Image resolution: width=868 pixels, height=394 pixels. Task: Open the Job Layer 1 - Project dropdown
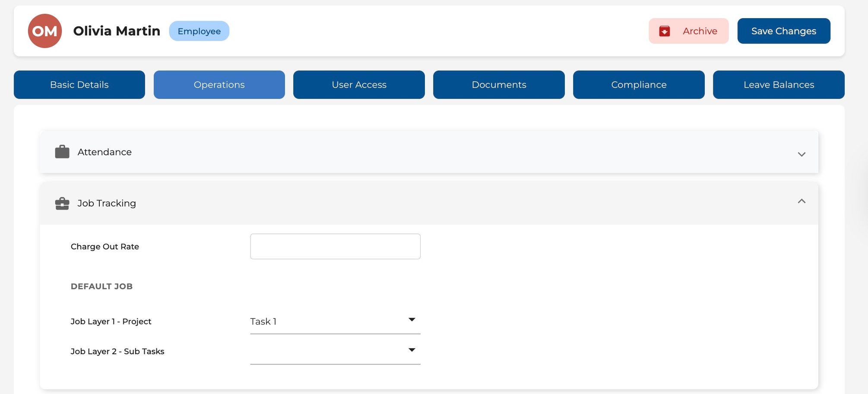pyautogui.click(x=335, y=321)
